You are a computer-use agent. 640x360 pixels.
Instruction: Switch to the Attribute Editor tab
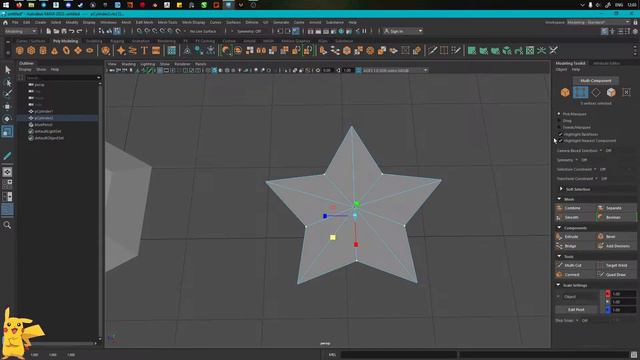[606, 63]
